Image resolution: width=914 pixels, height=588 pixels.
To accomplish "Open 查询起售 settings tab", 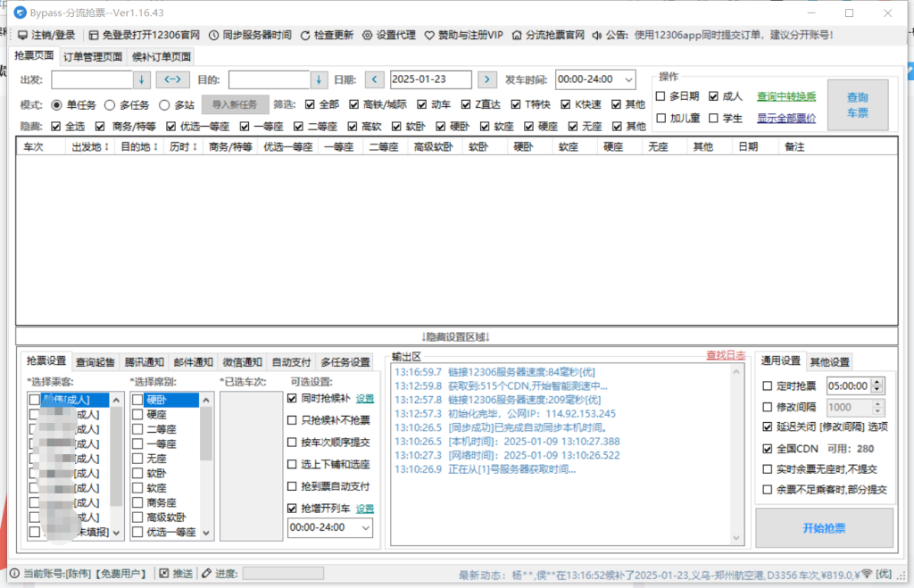I will [x=95, y=362].
